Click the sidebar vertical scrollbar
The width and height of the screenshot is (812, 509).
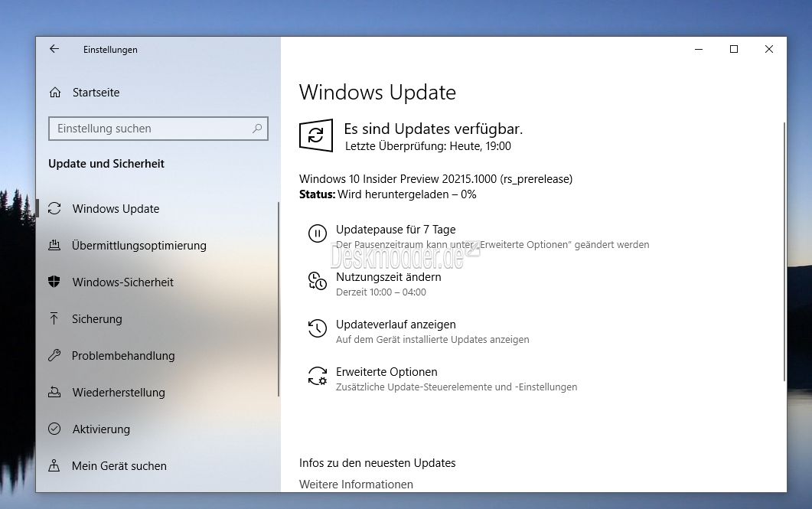[x=278, y=299]
